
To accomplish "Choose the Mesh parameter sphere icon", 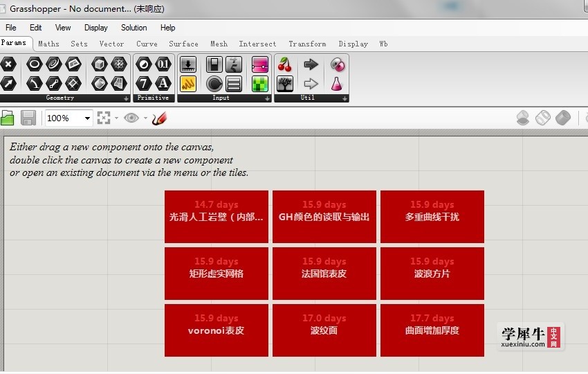I will pyautogui.click(x=119, y=64).
